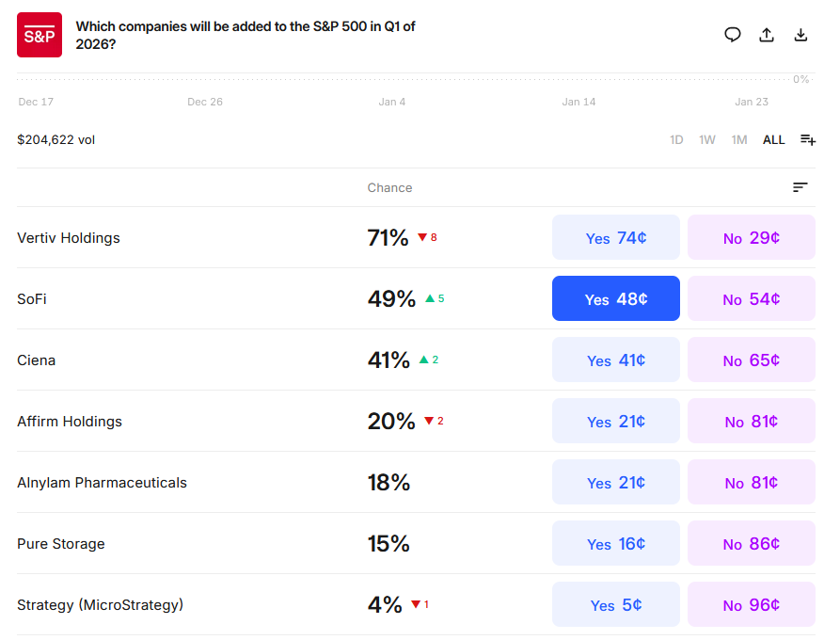Open the comments speech bubble icon
Screen dimensions: 840x640
pos(733,35)
